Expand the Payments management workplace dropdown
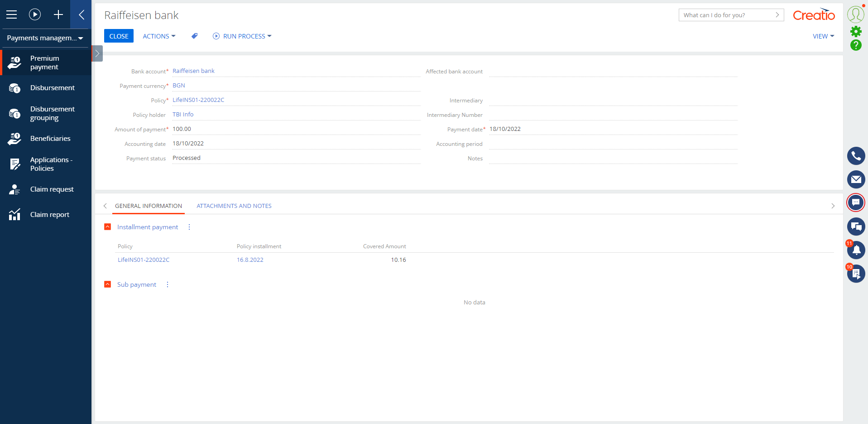Image resolution: width=868 pixels, height=424 pixels. [x=45, y=38]
